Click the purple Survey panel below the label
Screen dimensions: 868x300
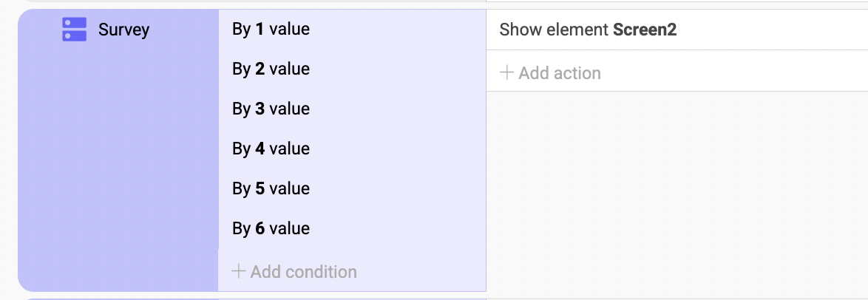(118, 166)
